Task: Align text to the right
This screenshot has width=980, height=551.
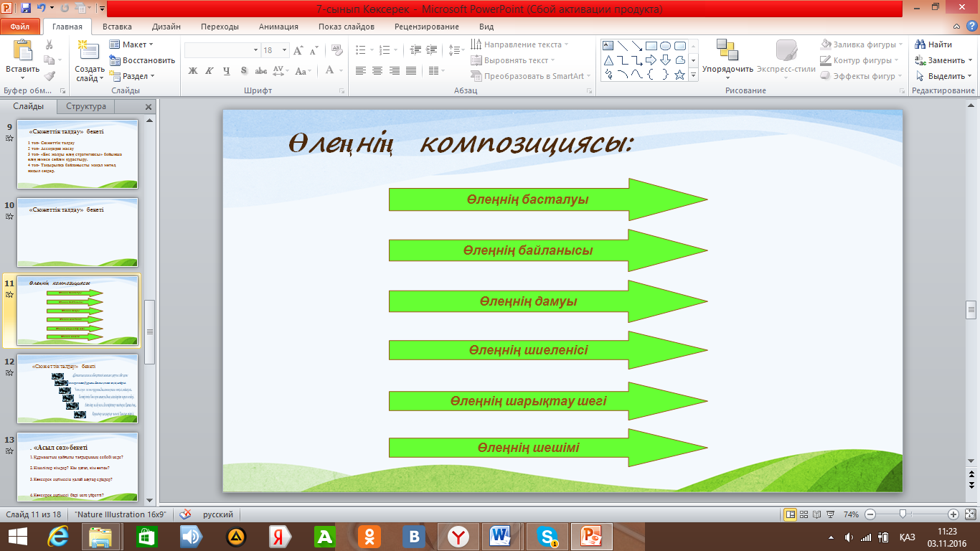Action: (395, 70)
